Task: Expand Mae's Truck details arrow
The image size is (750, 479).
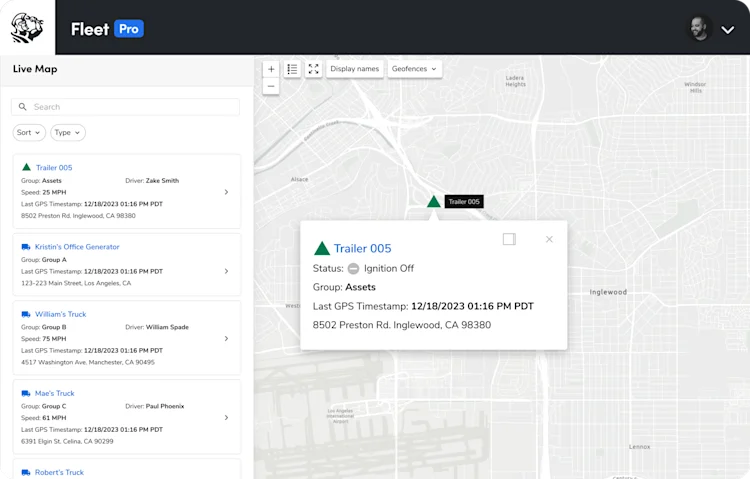Action: (226, 418)
